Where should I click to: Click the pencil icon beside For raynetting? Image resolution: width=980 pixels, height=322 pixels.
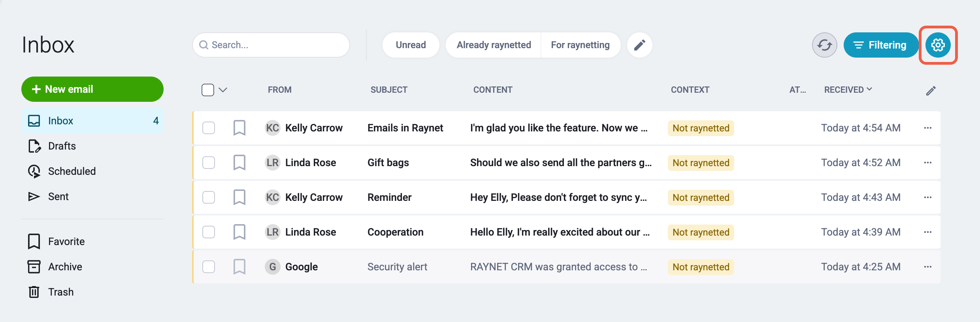(x=640, y=45)
